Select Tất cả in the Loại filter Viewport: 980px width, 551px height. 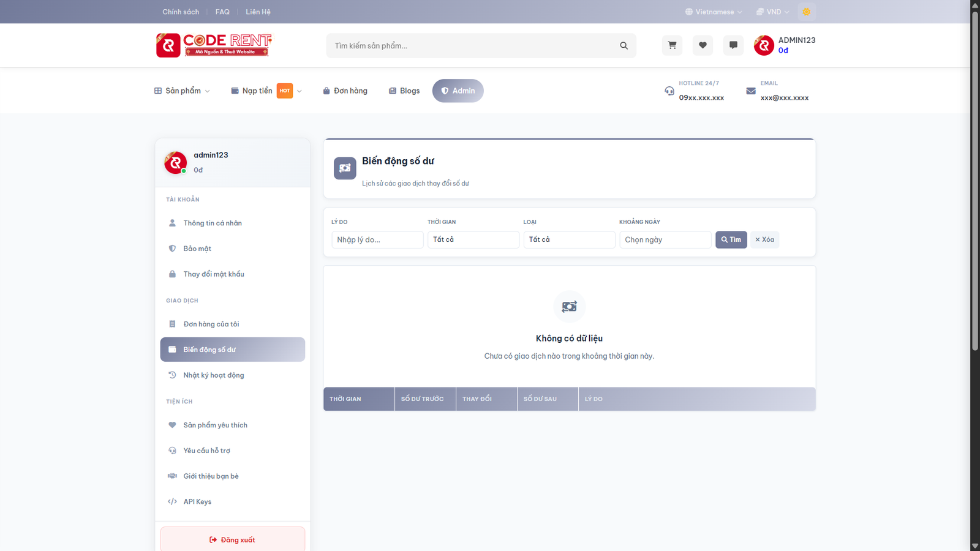tap(568, 239)
